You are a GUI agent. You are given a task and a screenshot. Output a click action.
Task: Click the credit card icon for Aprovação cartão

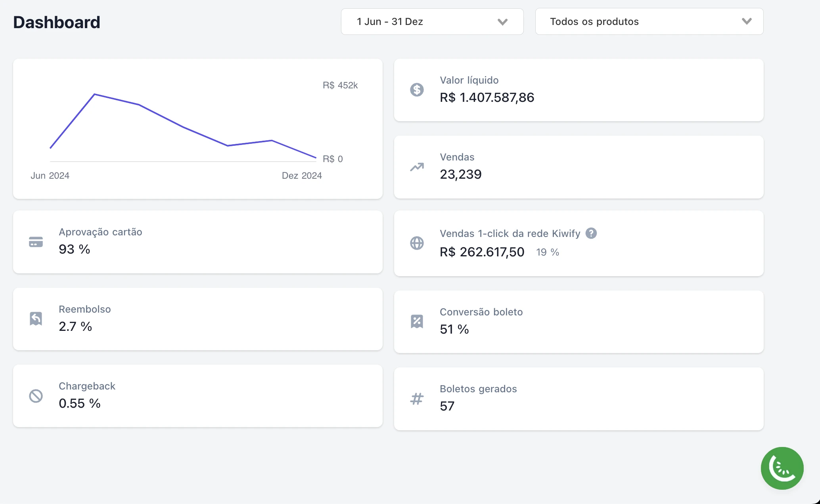[36, 242]
